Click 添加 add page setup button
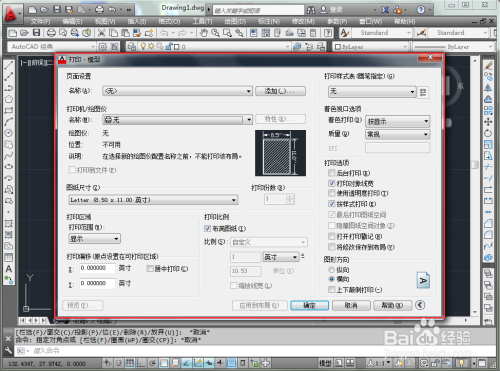Screen dimensions: 500x371 point(280,91)
